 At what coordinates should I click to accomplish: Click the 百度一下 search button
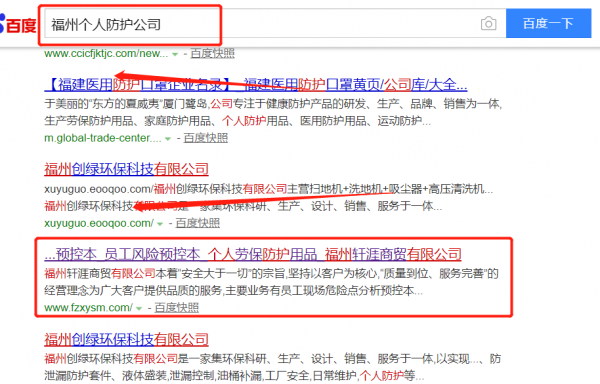pos(548,24)
